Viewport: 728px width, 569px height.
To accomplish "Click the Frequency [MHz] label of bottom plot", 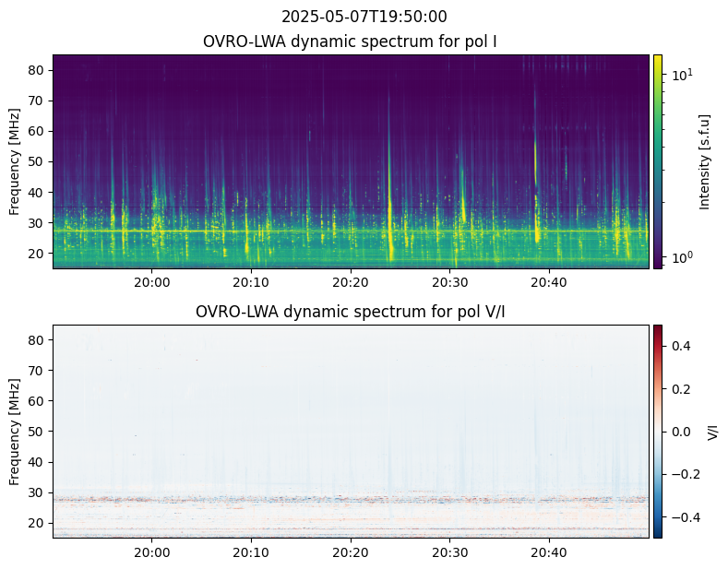I will pyautogui.click(x=15, y=431).
